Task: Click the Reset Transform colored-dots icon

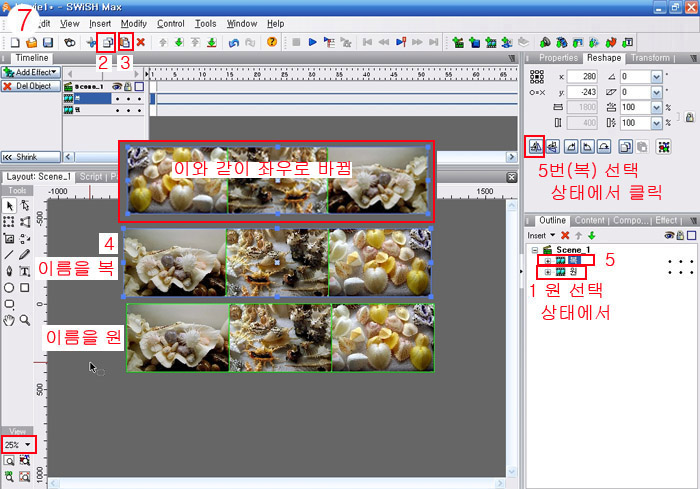Action: coord(663,146)
